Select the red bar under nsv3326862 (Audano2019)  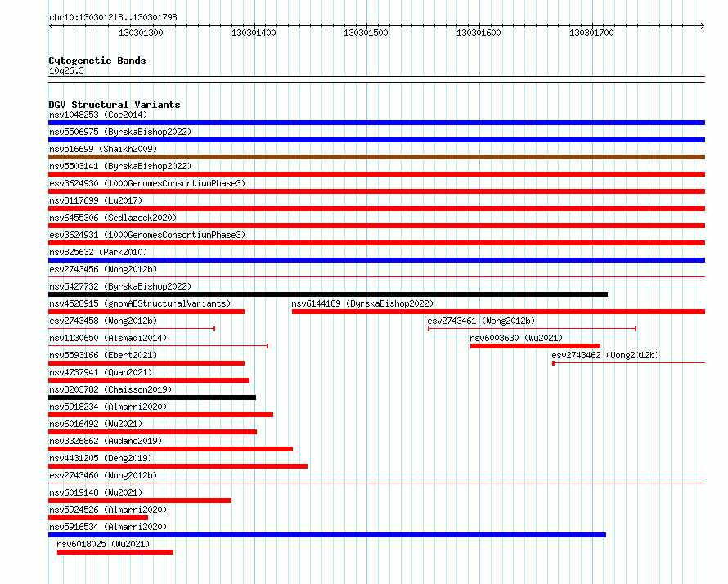[x=170, y=449]
